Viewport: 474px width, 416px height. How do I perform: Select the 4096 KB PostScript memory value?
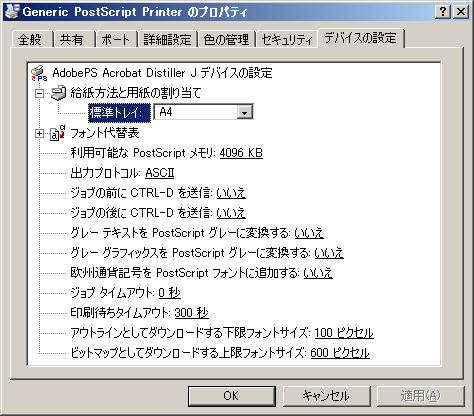241,153
